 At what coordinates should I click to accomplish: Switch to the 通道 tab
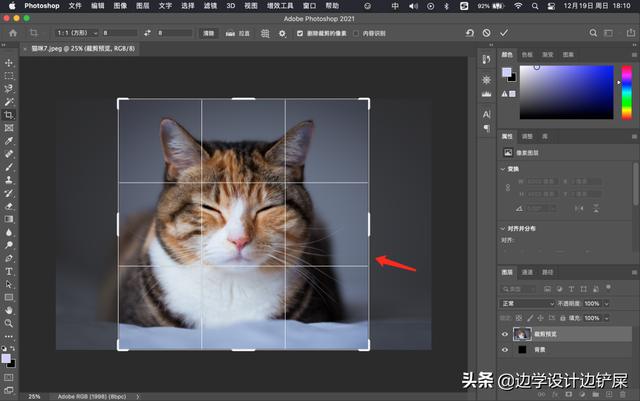pos(527,271)
